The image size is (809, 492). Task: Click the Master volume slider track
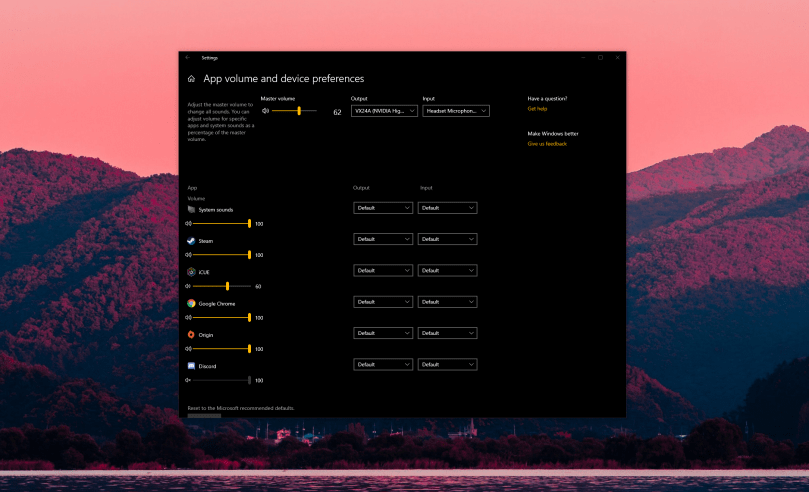click(296, 111)
